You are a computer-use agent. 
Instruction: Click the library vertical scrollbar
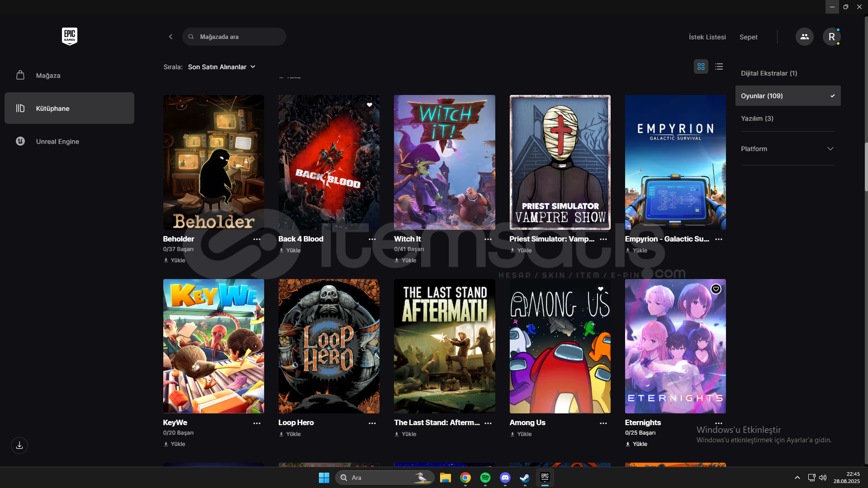(866, 167)
